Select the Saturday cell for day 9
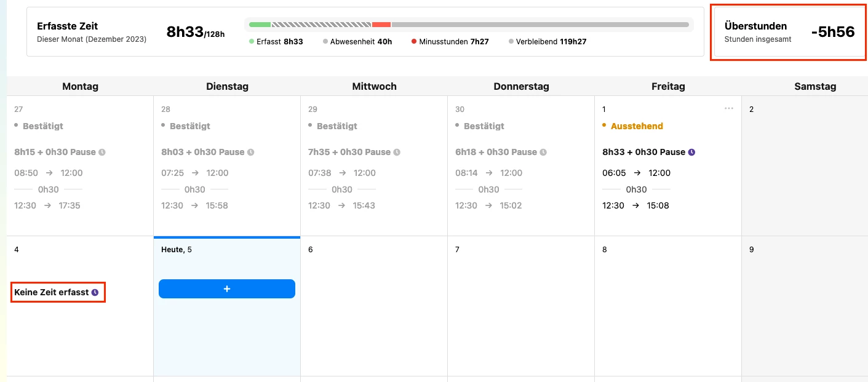The image size is (868, 382). click(805, 306)
